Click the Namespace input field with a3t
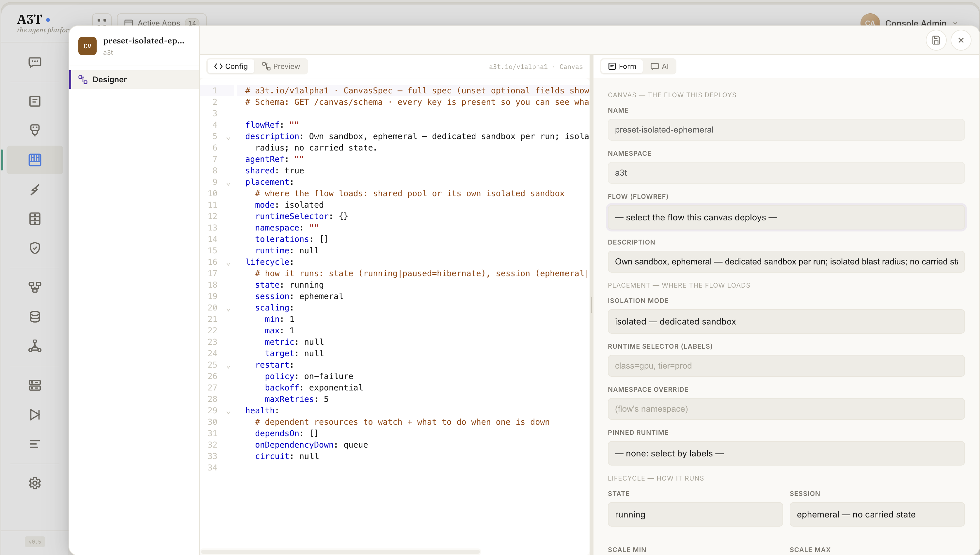Image resolution: width=980 pixels, height=555 pixels. pos(786,173)
